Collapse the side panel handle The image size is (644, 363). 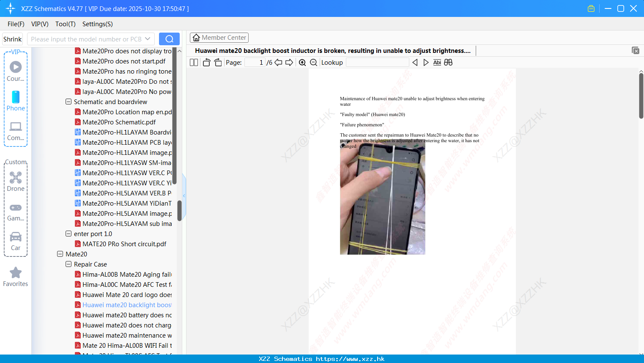click(x=184, y=195)
